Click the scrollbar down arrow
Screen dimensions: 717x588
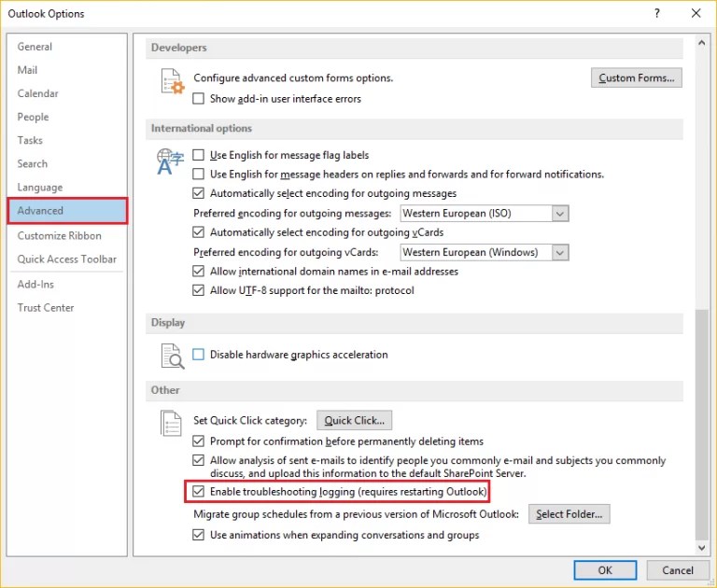click(x=701, y=547)
